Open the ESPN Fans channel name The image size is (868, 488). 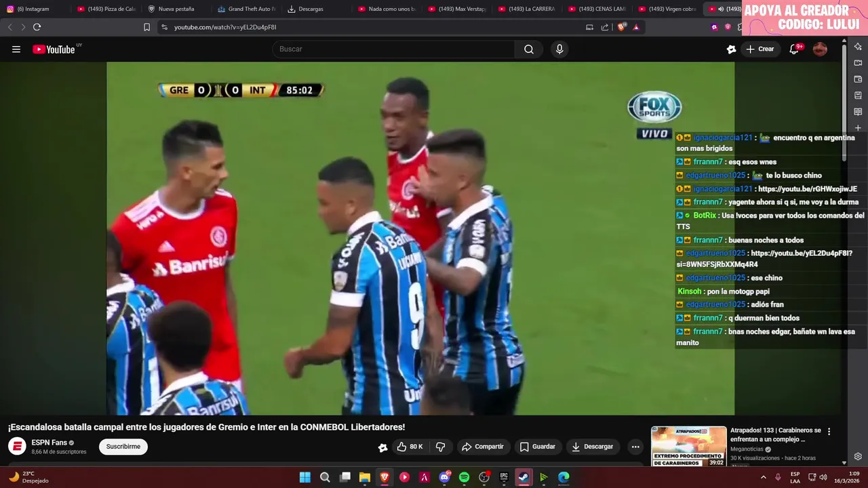[49, 443]
